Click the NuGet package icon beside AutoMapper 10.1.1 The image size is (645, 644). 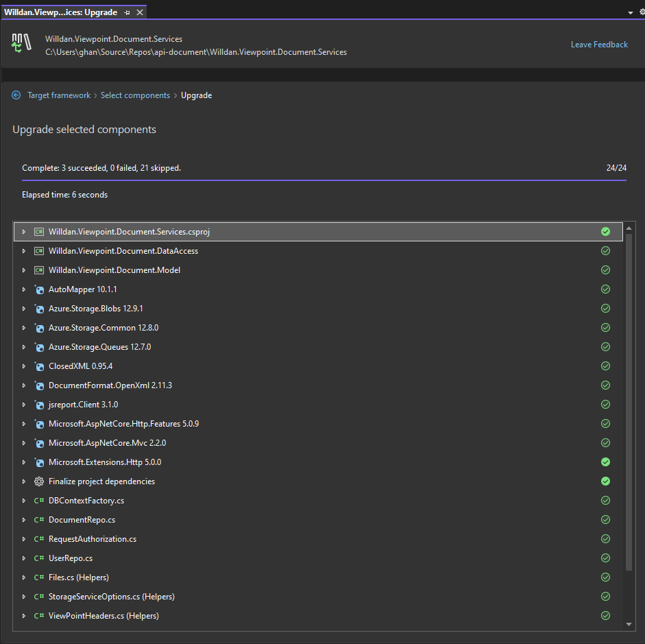pyautogui.click(x=39, y=289)
